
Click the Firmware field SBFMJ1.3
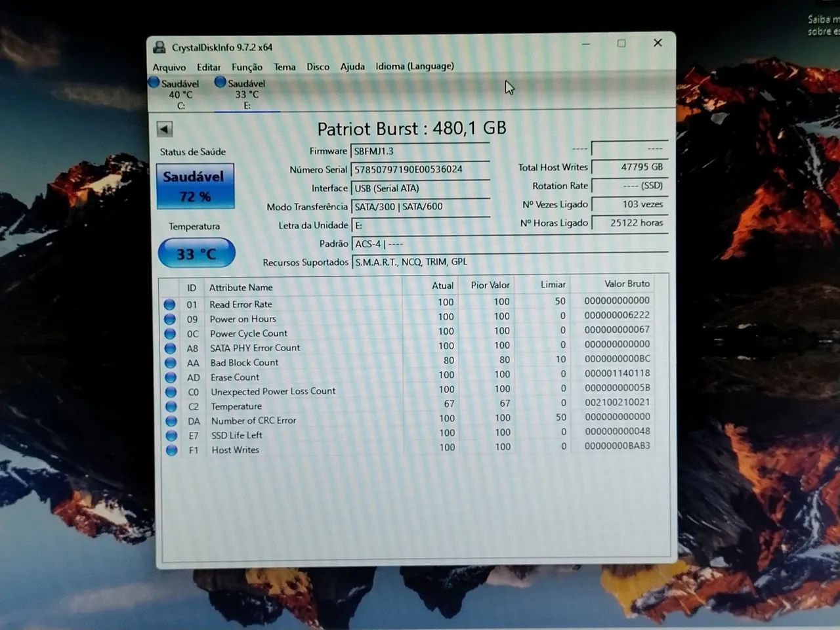(x=420, y=151)
